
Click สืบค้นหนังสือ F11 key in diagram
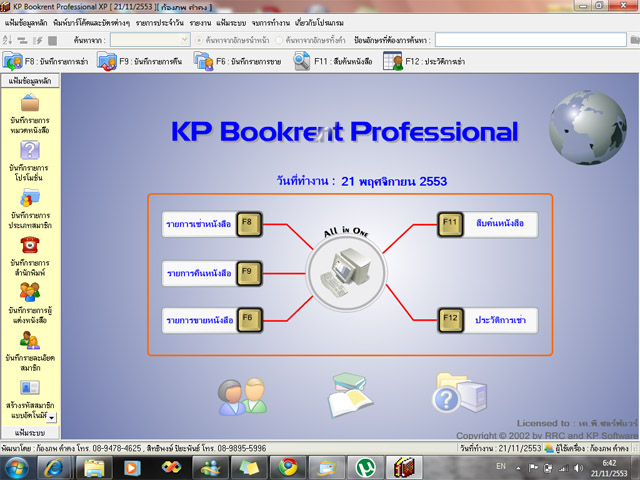pyautogui.click(x=450, y=224)
